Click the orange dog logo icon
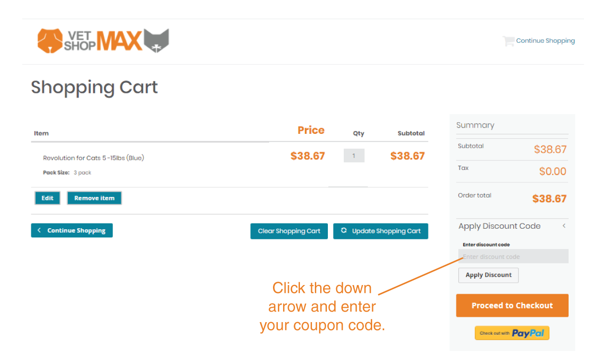 click(x=50, y=41)
